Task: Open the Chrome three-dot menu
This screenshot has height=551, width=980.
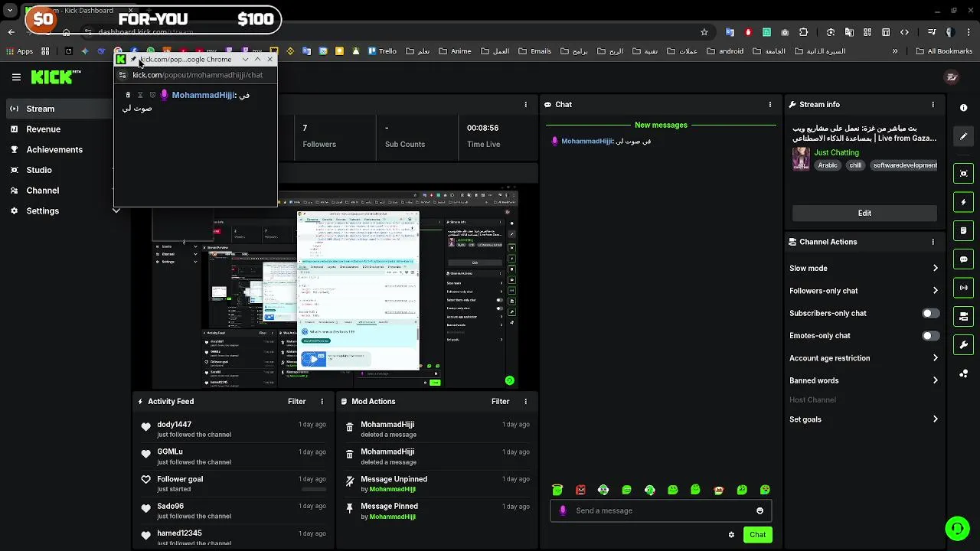Action: click(x=969, y=32)
